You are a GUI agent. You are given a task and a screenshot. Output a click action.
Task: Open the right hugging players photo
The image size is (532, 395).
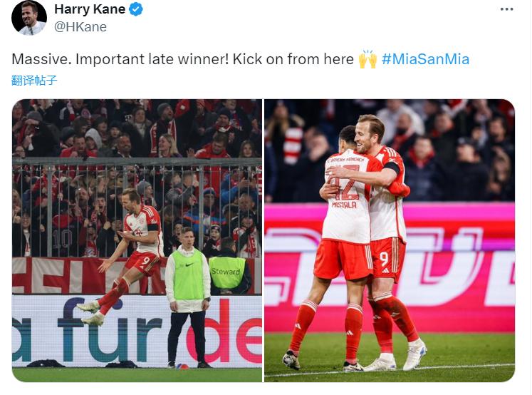click(390, 240)
